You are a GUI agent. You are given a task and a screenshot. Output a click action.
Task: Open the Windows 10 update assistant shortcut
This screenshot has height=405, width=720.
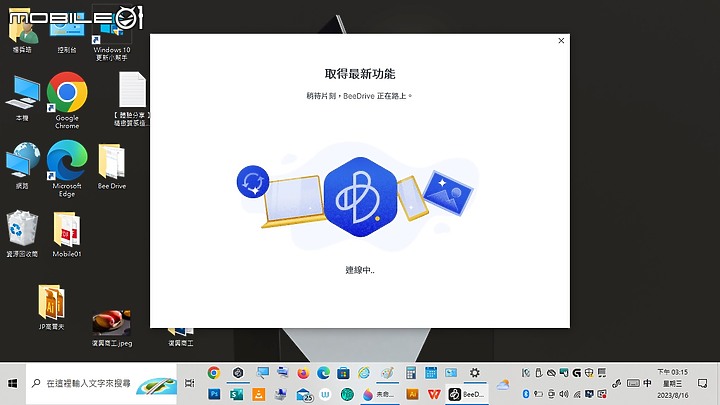tap(112, 33)
